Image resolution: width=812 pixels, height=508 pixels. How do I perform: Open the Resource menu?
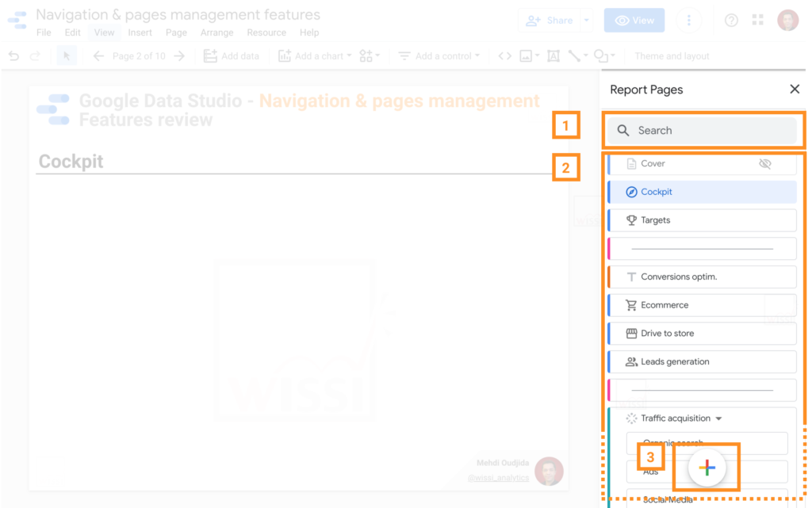266,32
